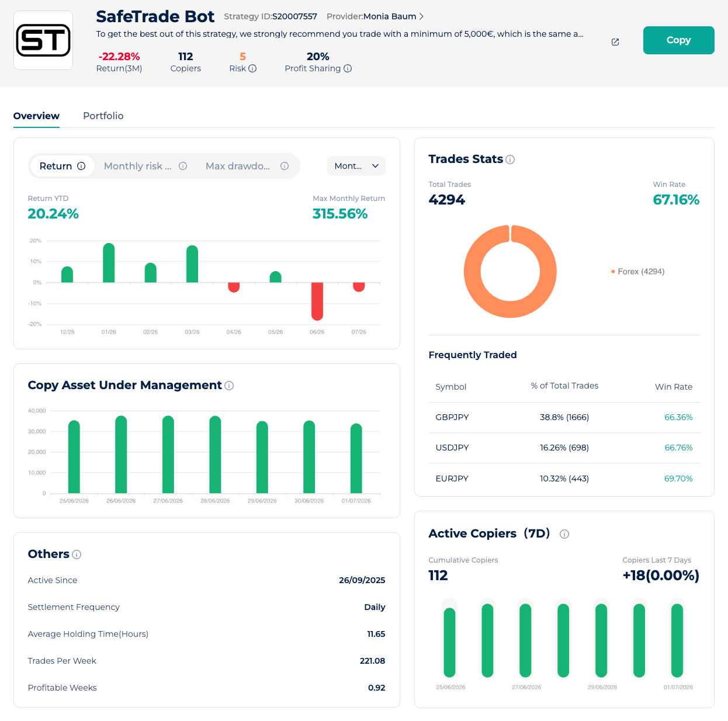728x721 pixels.
Task: Click the 01/07/2026 AUM bar
Action: pyautogui.click(x=356, y=458)
